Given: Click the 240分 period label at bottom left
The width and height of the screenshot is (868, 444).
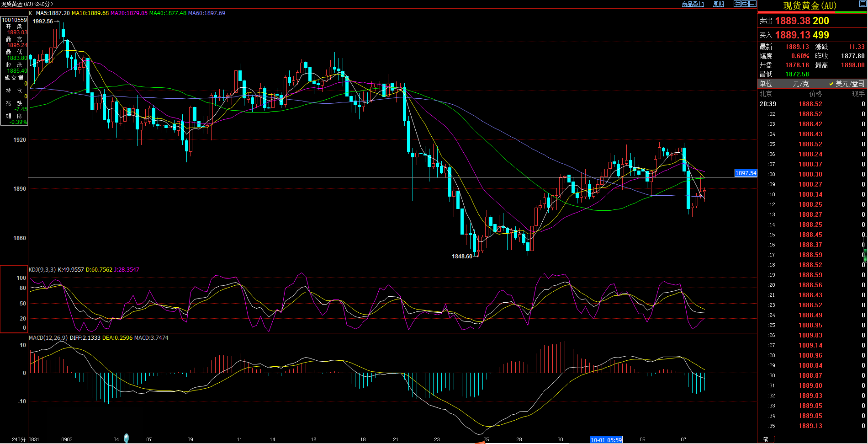Looking at the screenshot, I should [18, 439].
